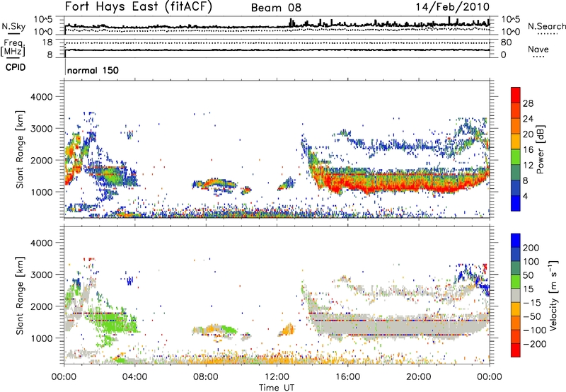Select the 'Beam 08' label
Viewport: 566px width, 392px height.
(x=276, y=8)
